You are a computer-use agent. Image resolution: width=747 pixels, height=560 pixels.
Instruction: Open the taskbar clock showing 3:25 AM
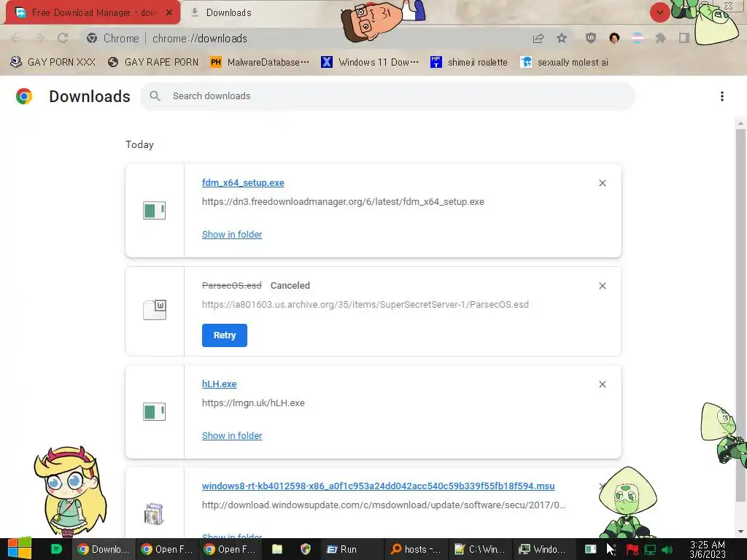(x=708, y=549)
